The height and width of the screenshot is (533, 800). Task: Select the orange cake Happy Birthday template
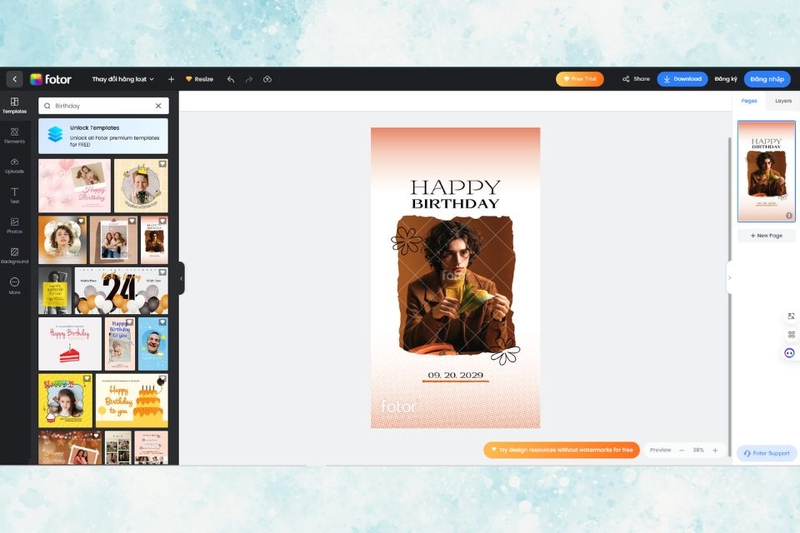pos(132,401)
